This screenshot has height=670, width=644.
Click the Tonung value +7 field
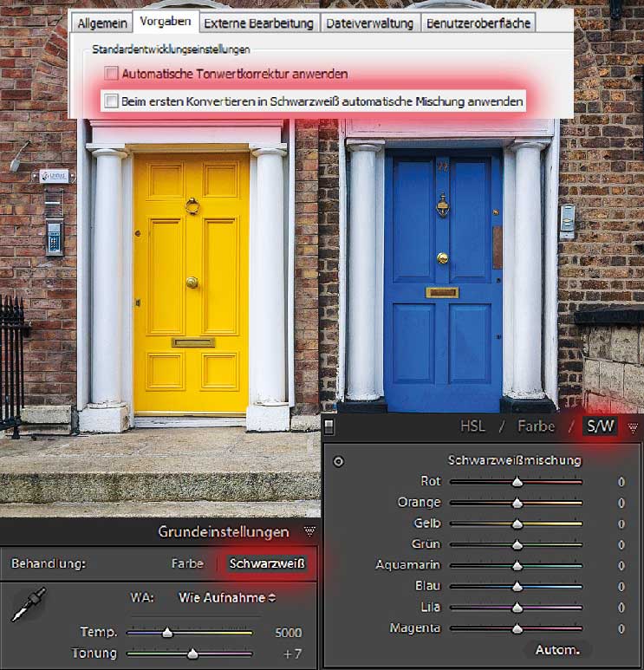pos(292,654)
